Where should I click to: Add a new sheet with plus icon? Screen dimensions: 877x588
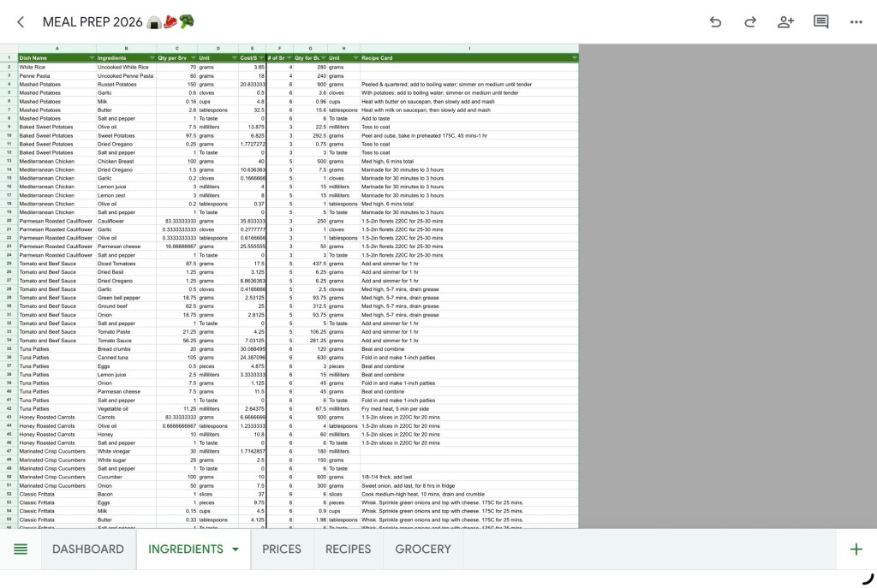[x=856, y=549]
